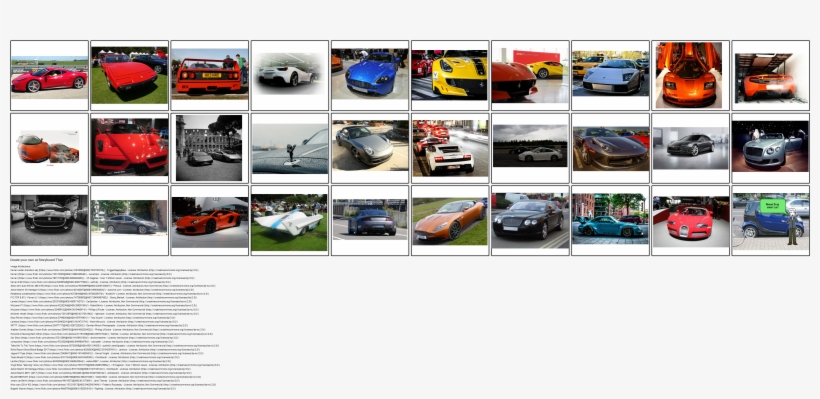The width and height of the screenshot is (820, 399).
Task: Open the blue Aston Martin photo
Action: (370, 74)
